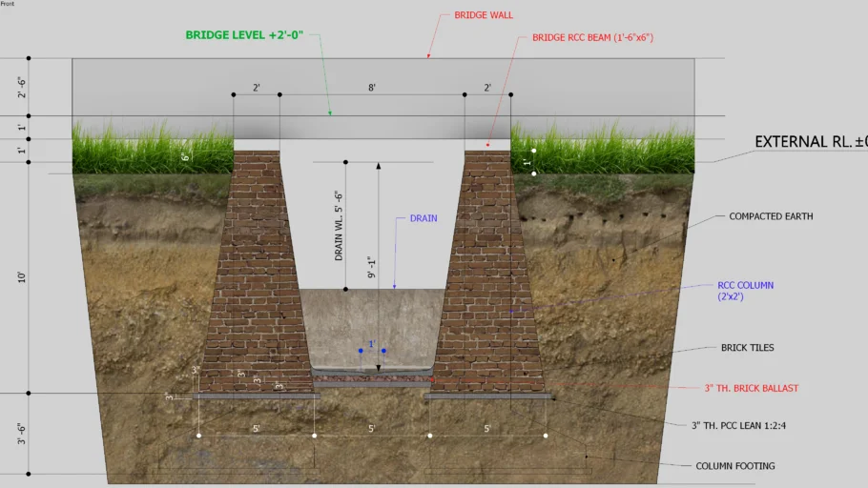Click the blue 1' dimension inside the drain
The image size is (868, 488).
point(372,344)
